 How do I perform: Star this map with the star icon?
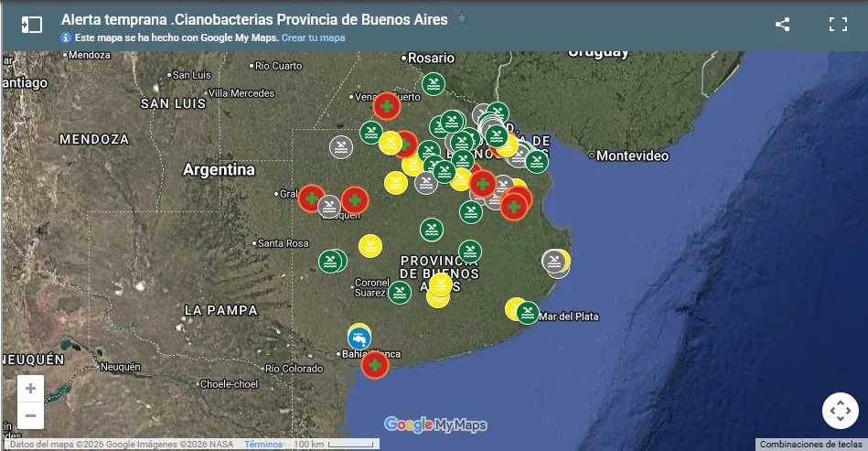[462, 18]
